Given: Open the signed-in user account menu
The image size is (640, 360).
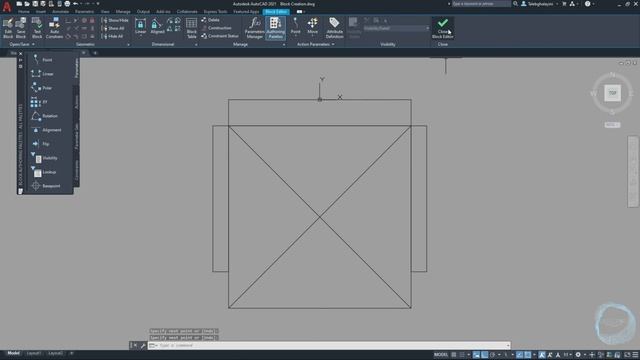Looking at the screenshot, I should 539,4.
